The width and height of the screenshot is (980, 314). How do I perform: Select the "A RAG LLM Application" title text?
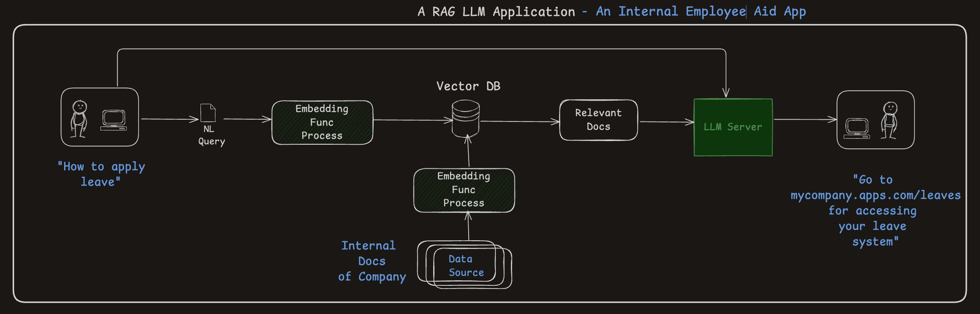point(496,12)
